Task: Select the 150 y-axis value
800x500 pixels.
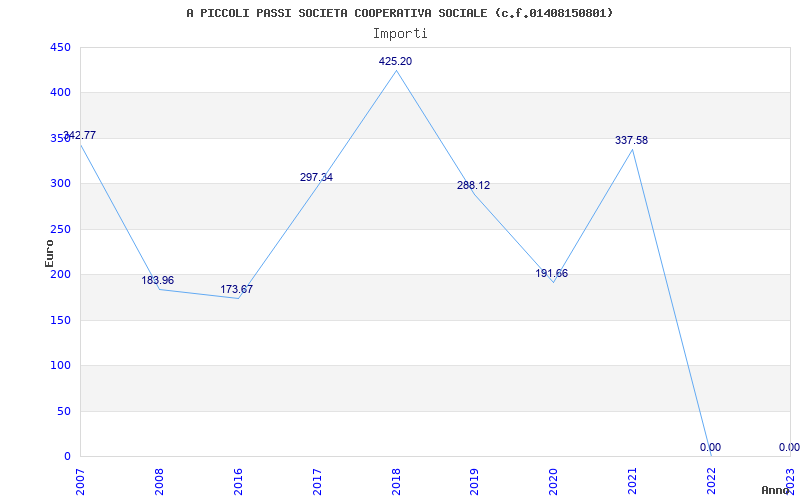Action: click(60, 320)
